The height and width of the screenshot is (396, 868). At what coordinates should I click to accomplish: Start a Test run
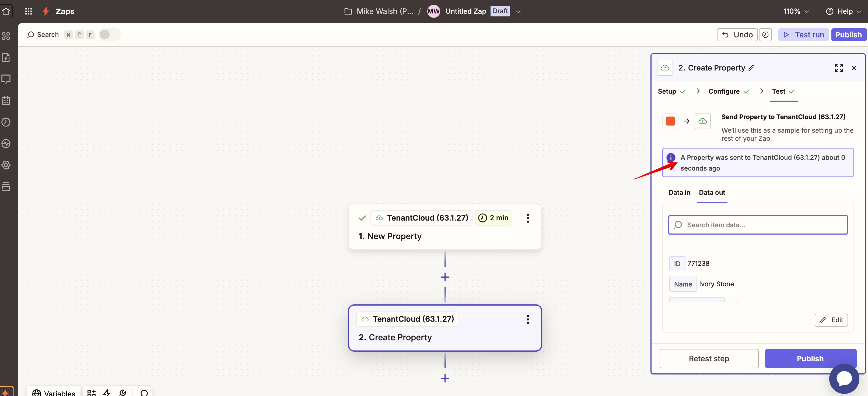(803, 35)
